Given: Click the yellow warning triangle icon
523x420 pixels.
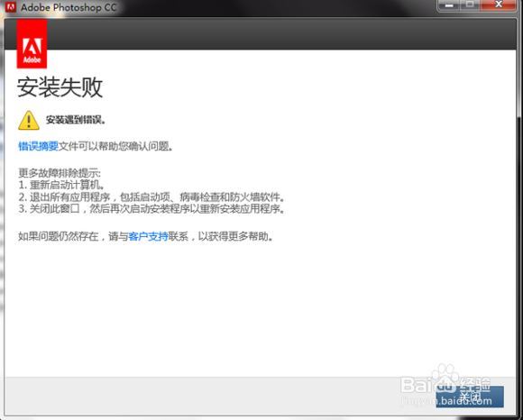Looking at the screenshot, I should pyautogui.click(x=29, y=121).
